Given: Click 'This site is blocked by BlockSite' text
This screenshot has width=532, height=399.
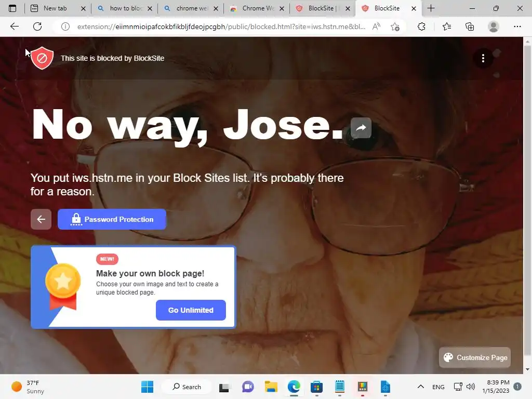Looking at the screenshot, I should pyautogui.click(x=113, y=58).
